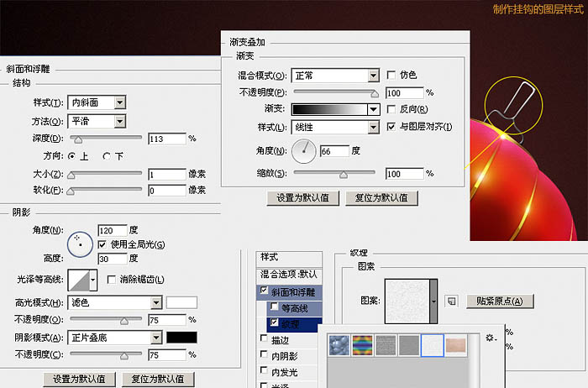
Task: Click the 大小 slider in bevel structure
Action: pos(106,174)
